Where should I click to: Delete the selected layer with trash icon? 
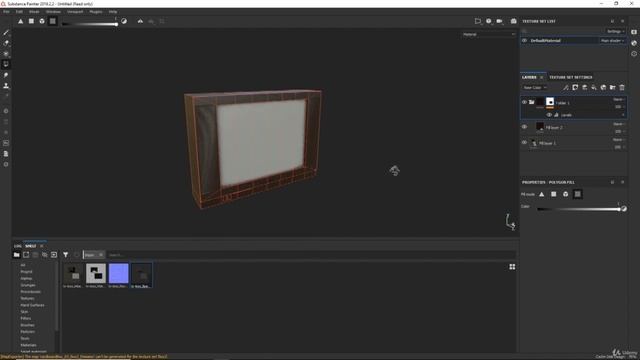tap(622, 87)
